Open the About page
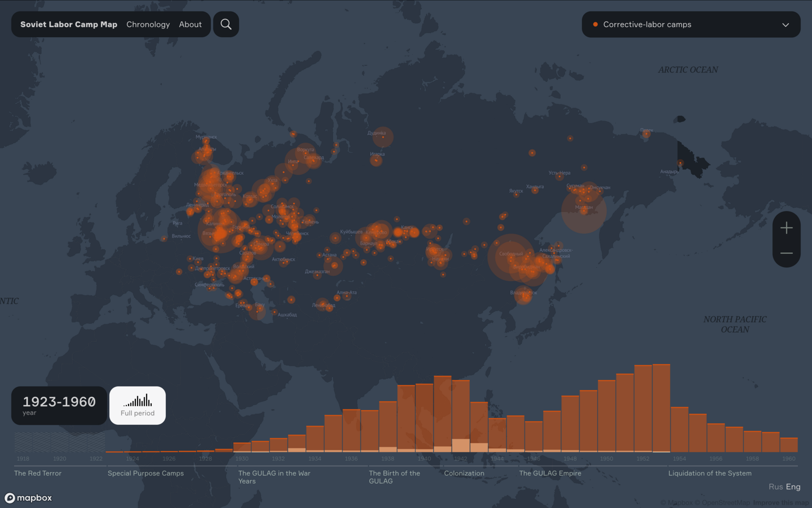 (x=190, y=24)
